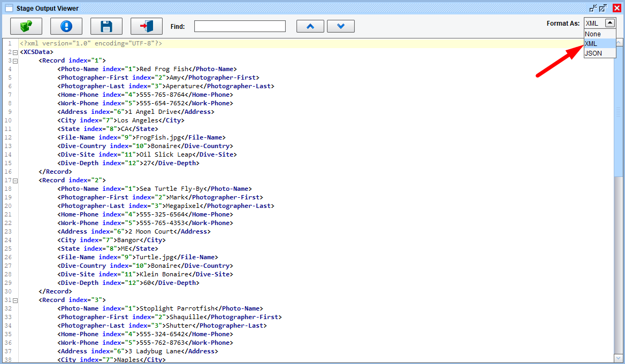Screen dimensions: 625x364
Task: Click the file name 'FrogFish.jpg'
Action: click(x=158, y=137)
